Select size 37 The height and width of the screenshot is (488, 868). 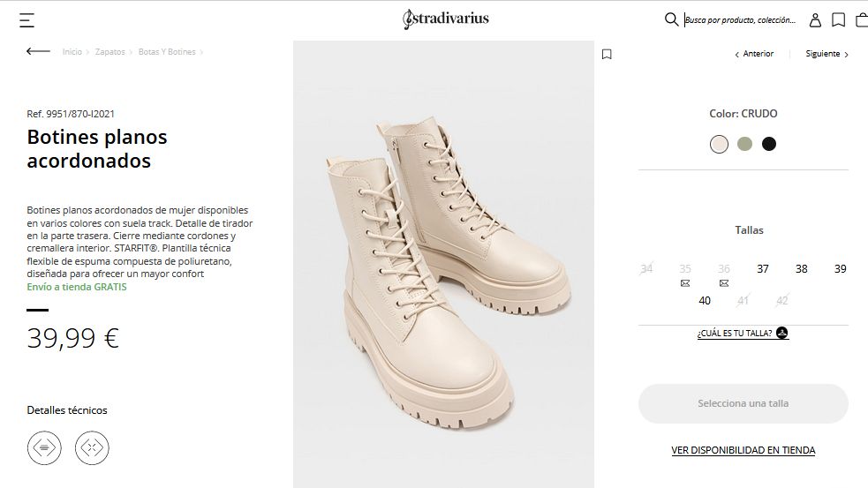[x=763, y=269]
